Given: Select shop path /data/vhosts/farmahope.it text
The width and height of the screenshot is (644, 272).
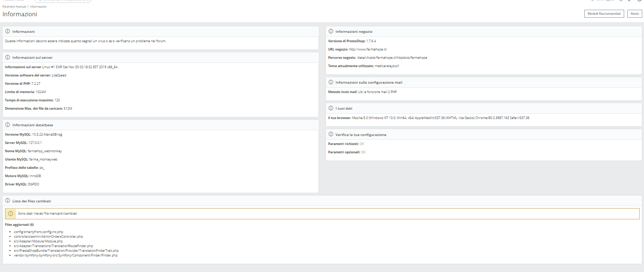Looking at the screenshot, I should coord(392,58).
